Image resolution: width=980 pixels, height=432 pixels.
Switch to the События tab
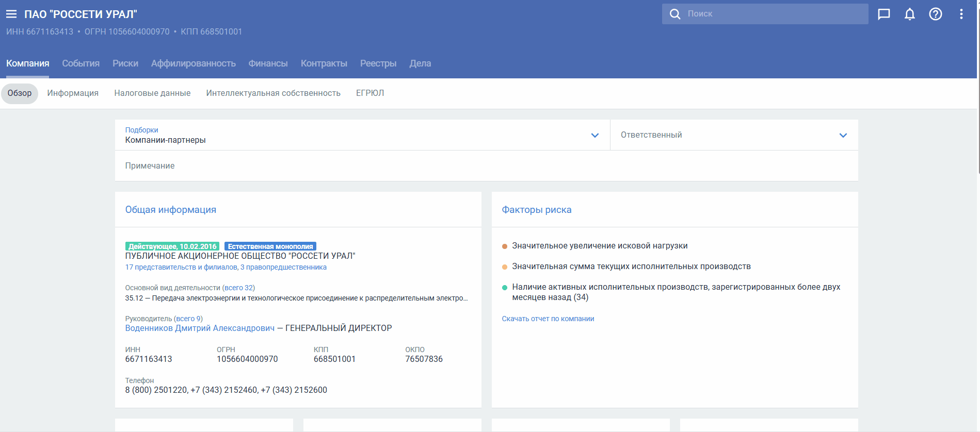81,63
